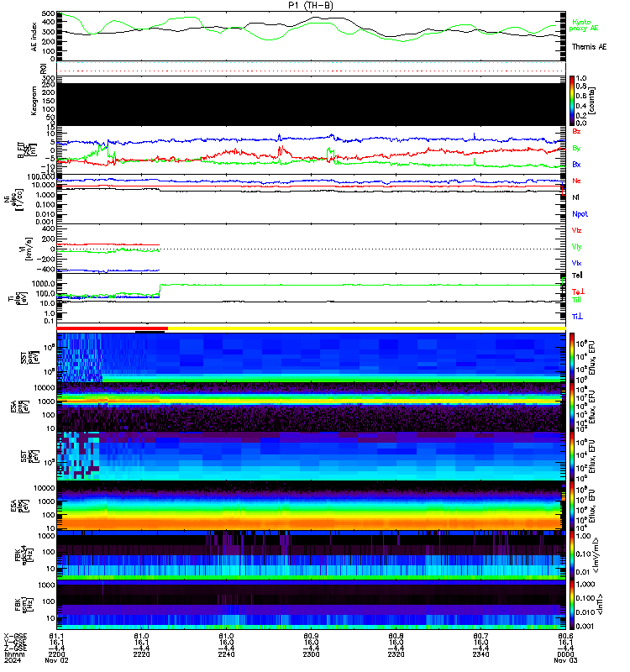Click the yellow mode bar above SST panel

(367, 328)
